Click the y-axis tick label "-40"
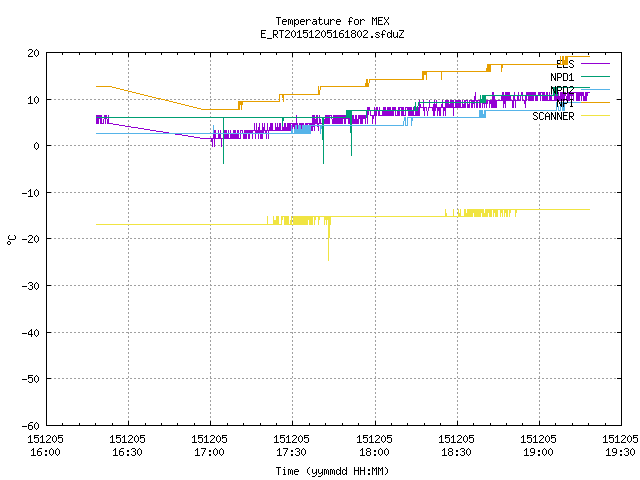The image size is (640, 480). point(31,333)
